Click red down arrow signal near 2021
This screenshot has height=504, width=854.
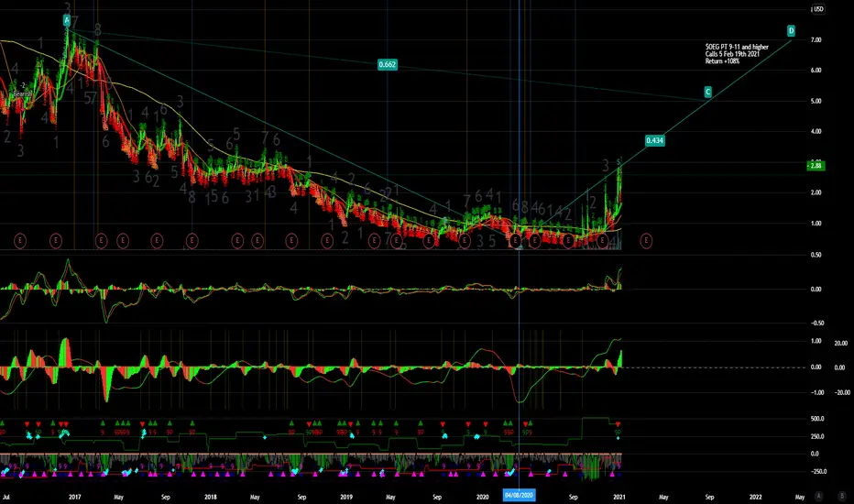619,424
